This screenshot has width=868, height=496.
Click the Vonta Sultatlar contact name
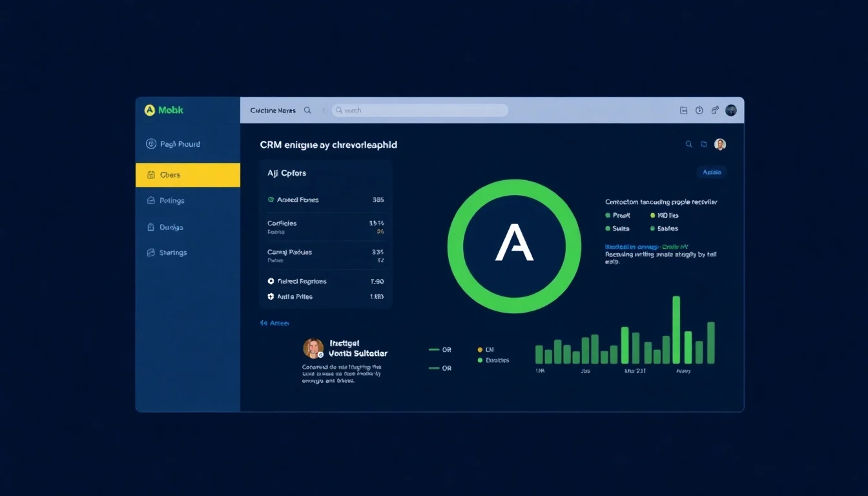click(358, 354)
